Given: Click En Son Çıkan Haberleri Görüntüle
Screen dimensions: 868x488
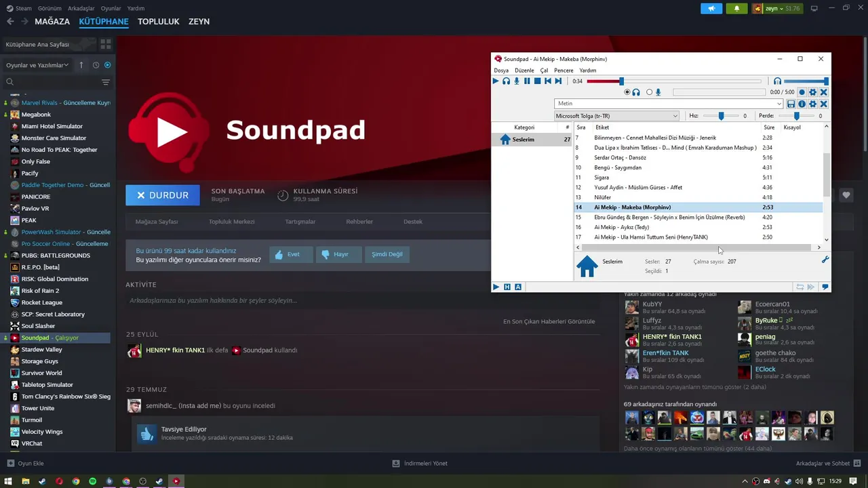Looking at the screenshot, I should (x=549, y=321).
